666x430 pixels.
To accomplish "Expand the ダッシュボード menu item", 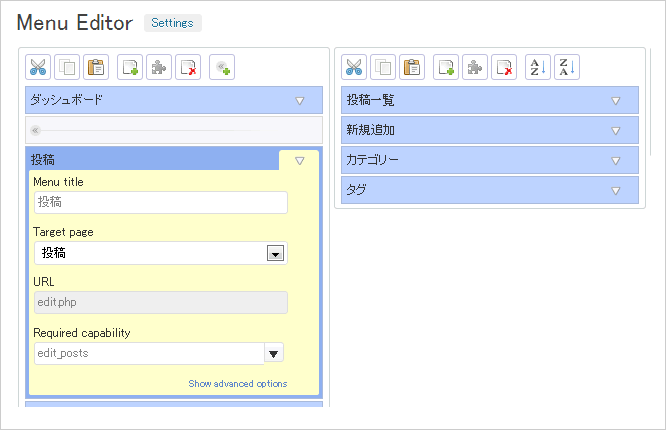I will tap(299, 101).
